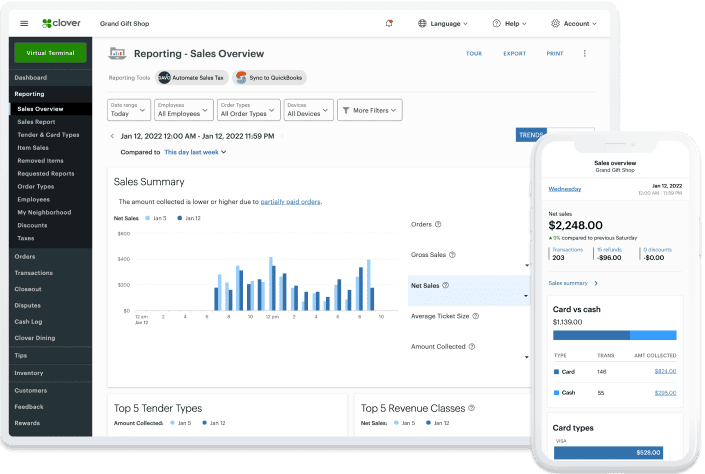Screen dimensions: 705x474
Task: Expand the Account menu
Action: [x=574, y=23]
